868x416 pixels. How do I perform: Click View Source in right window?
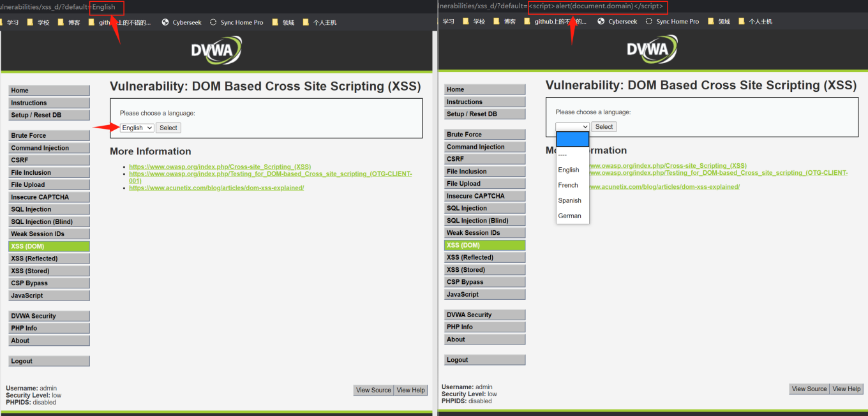809,389
